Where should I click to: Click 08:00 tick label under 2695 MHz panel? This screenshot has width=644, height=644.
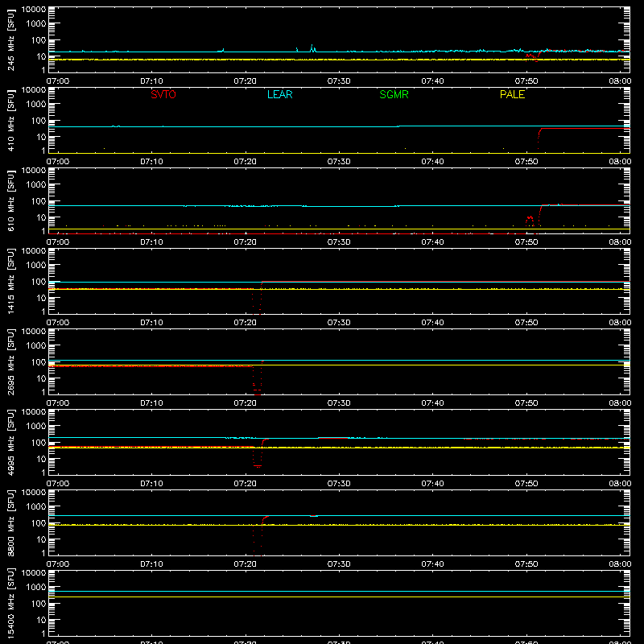(620, 403)
